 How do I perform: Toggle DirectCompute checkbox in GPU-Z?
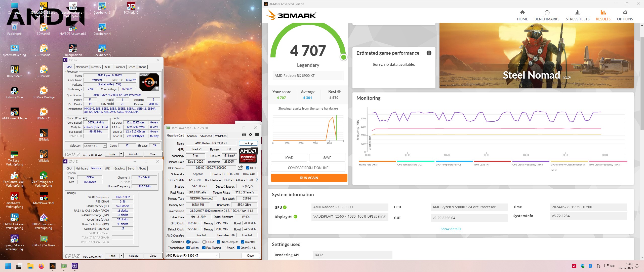click(x=219, y=242)
